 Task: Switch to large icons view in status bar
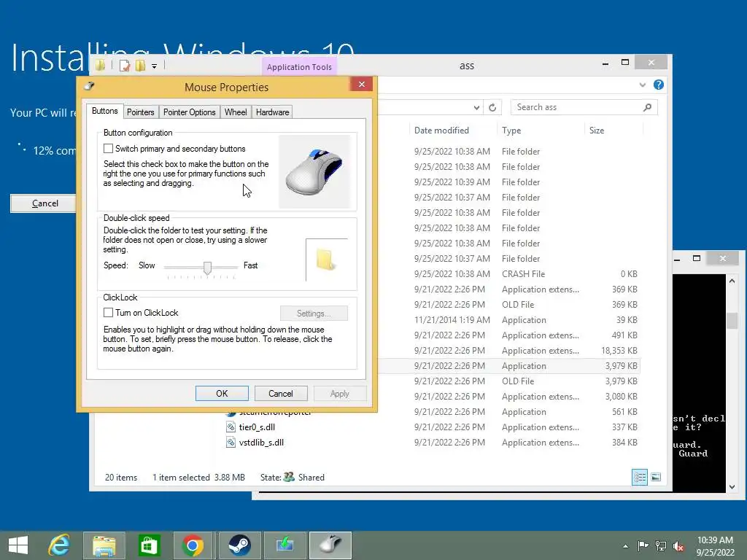(x=656, y=477)
